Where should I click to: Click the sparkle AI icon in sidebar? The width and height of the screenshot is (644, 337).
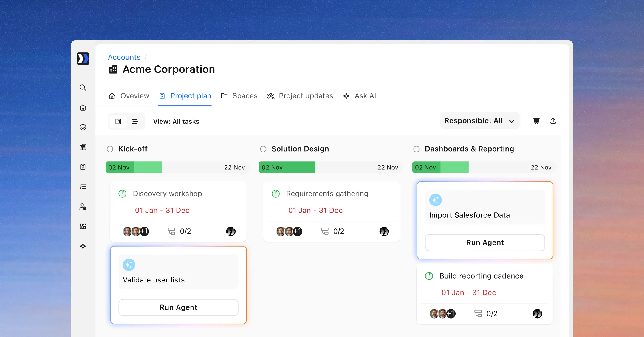pyautogui.click(x=83, y=246)
